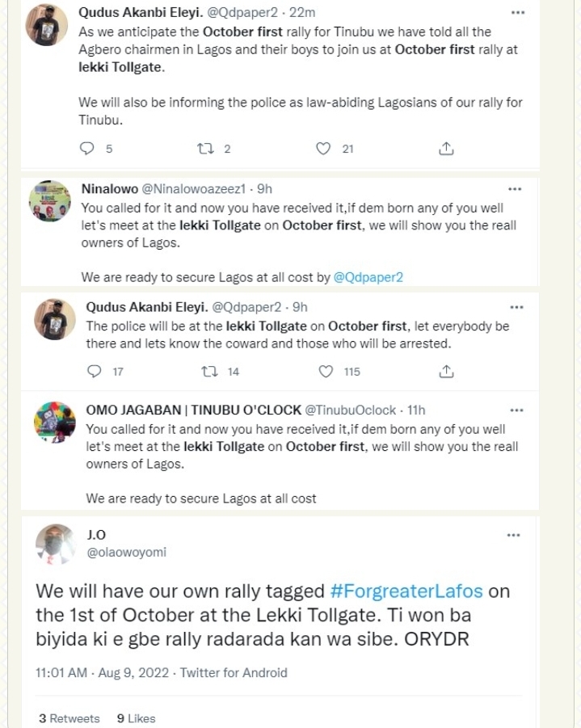
Task: Open the #ForgreaterLafos hashtag
Action: [x=406, y=591]
